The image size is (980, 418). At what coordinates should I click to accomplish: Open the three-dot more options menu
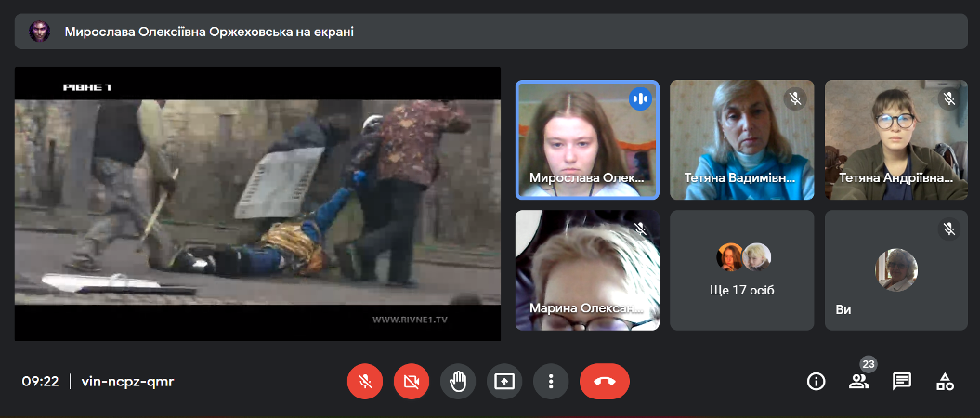coord(551,381)
